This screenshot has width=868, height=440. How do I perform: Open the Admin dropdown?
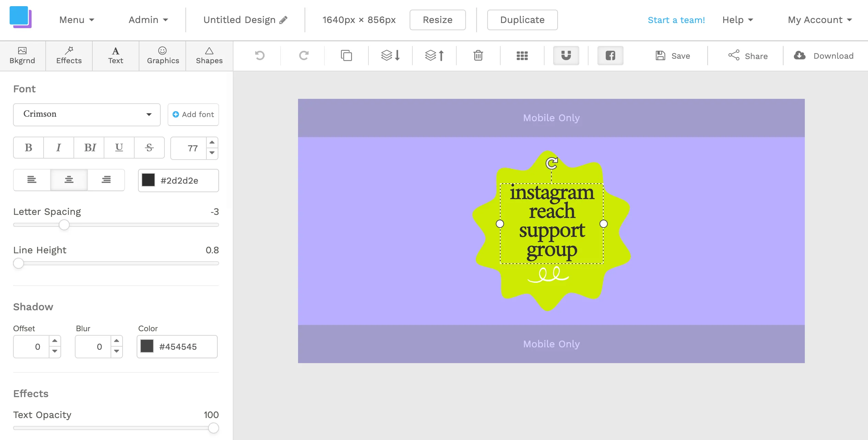pyautogui.click(x=148, y=20)
